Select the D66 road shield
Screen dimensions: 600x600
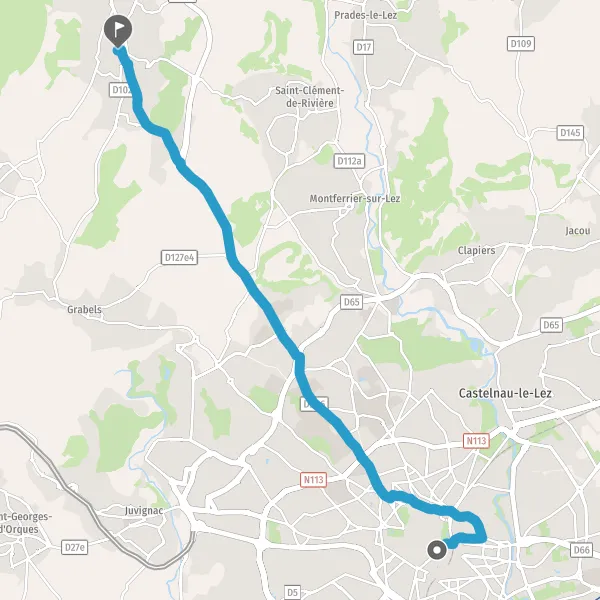581,550
